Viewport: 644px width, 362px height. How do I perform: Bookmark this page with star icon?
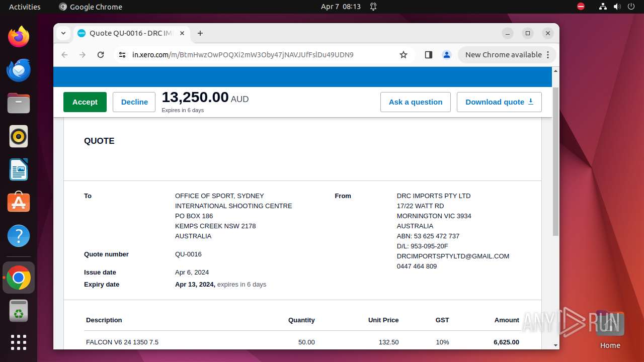pyautogui.click(x=404, y=55)
